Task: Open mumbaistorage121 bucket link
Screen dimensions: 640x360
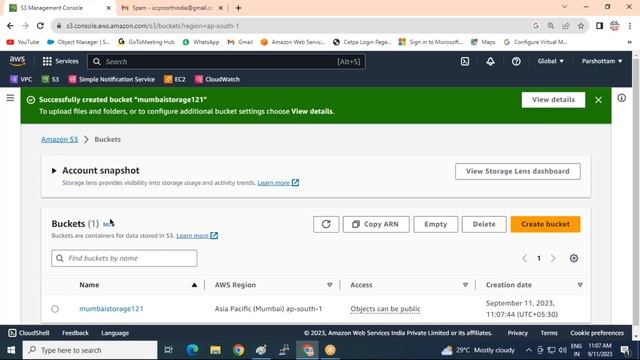Action: pyautogui.click(x=111, y=309)
